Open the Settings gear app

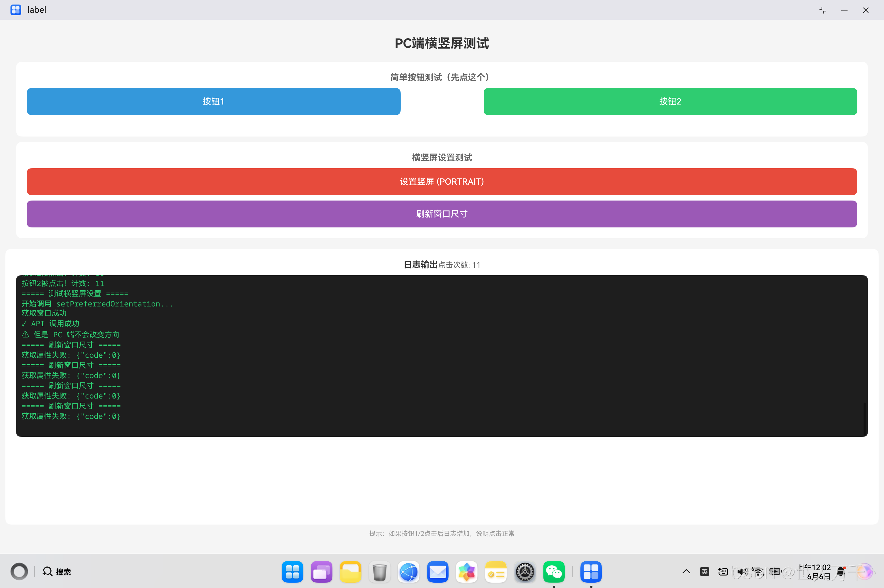pyautogui.click(x=525, y=572)
